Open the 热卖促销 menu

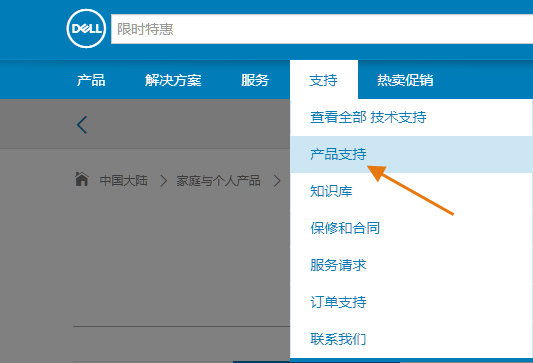[405, 80]
